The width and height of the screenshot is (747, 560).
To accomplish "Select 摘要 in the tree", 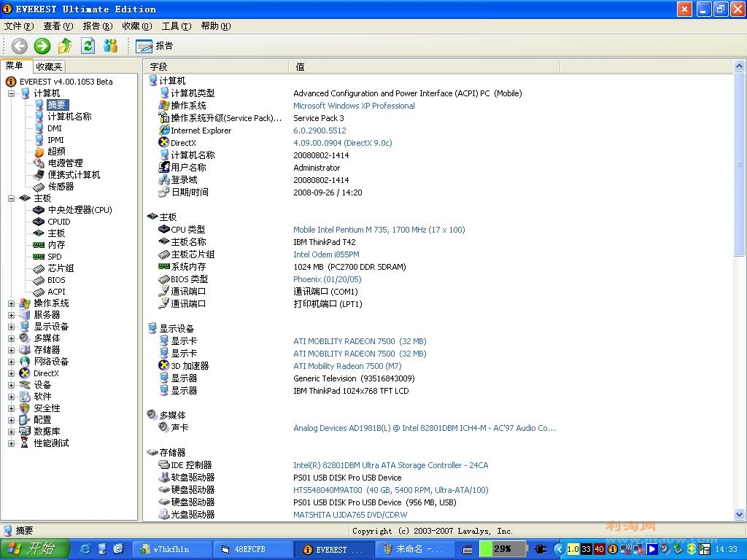I will pos(57,105).
